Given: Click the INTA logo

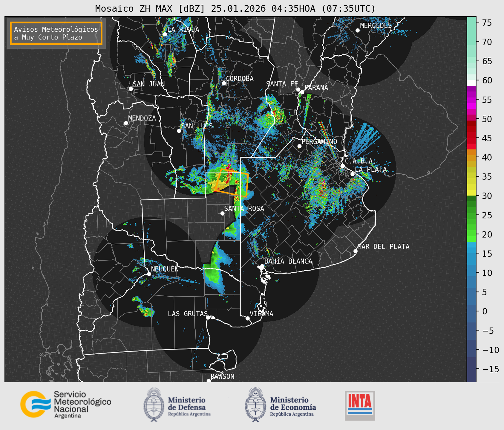Looking at the screenshot, I should coord(360,405).
